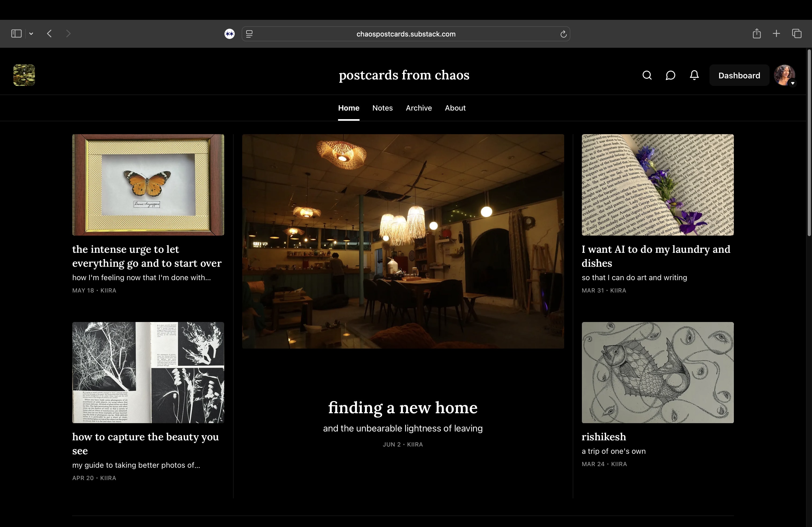
Task: Switch to the About tab
Action: pyautogui.click(x=455, y=108)
